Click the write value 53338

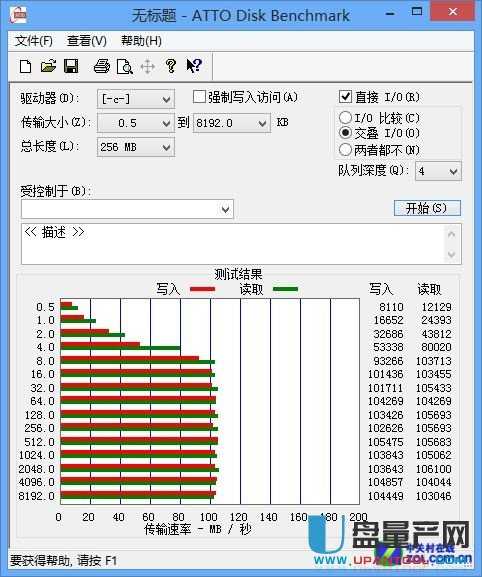click(x=388, y=347)
